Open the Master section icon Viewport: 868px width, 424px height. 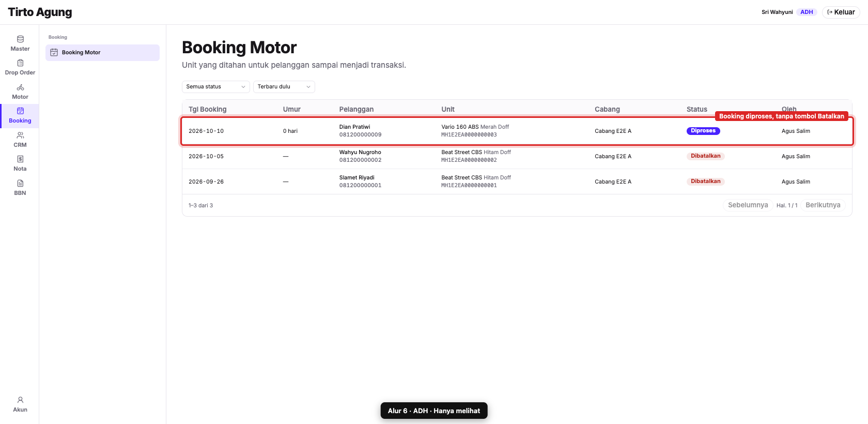click(x=20, y=39)
